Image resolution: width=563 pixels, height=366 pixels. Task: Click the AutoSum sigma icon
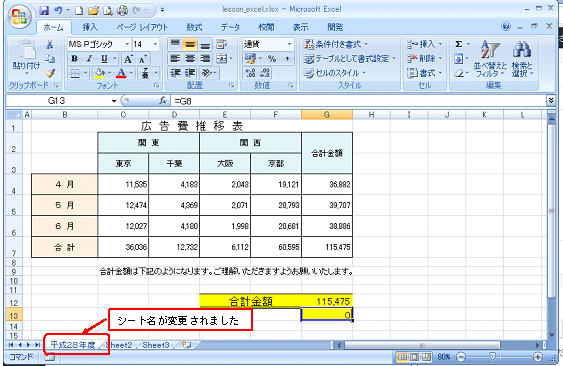[x=459, y=44]
